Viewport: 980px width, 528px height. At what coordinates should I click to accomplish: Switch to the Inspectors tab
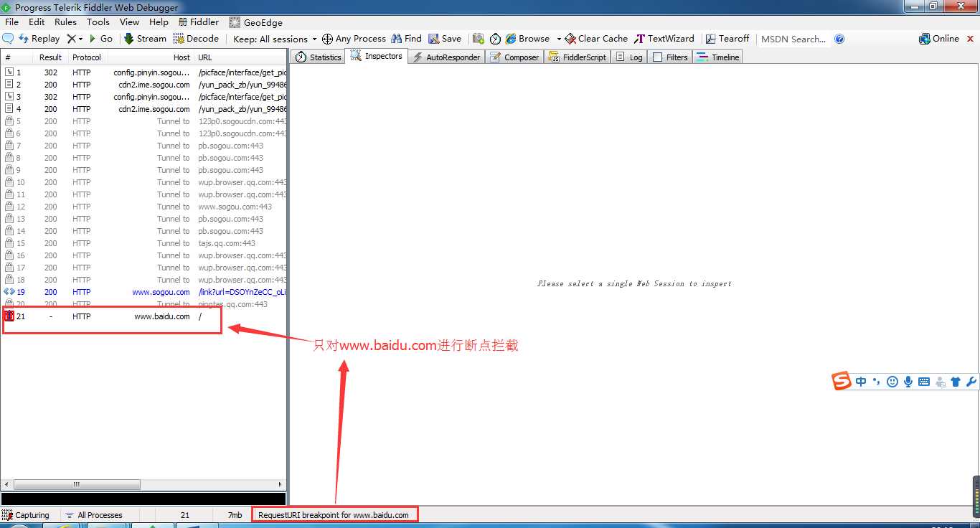377,56
